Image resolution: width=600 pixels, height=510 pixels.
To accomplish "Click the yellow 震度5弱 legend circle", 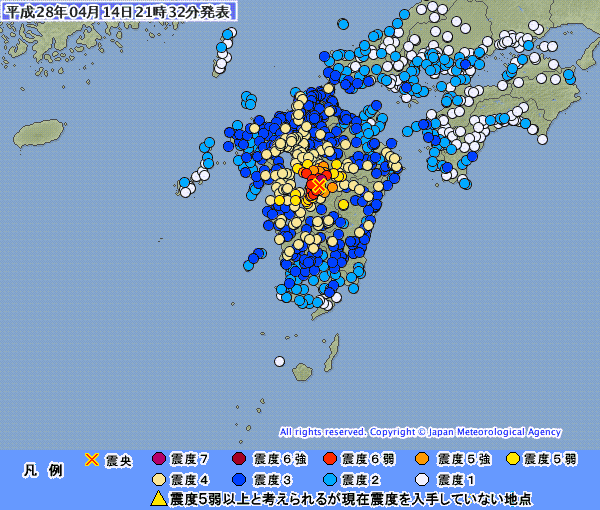I will pos(513,458).
